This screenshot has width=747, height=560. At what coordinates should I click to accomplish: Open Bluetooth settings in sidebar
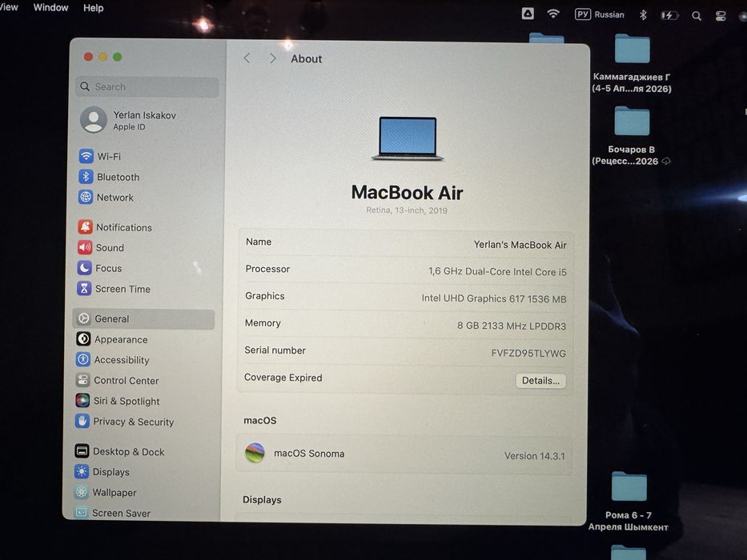pyautogui.click(x=109, y=177)
